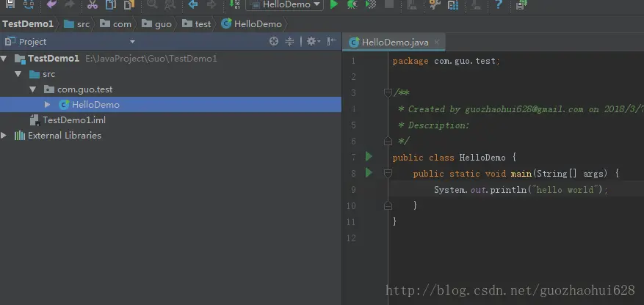Toggle the fold marker at line 6
Screen dimensions: 644x305
pyautogui.click(x=388, y=142)
